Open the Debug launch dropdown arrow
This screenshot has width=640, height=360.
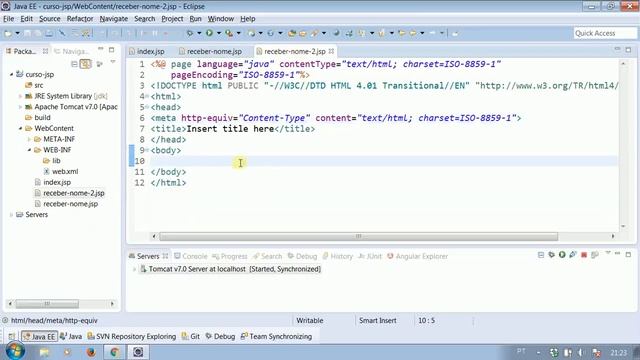[x=199, y=33]
